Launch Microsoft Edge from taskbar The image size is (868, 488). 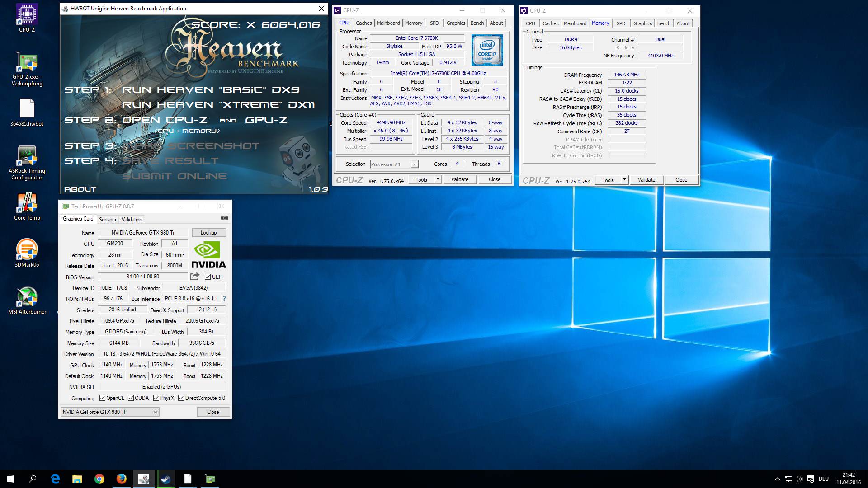pyautogui.click(x=55, y=479)
